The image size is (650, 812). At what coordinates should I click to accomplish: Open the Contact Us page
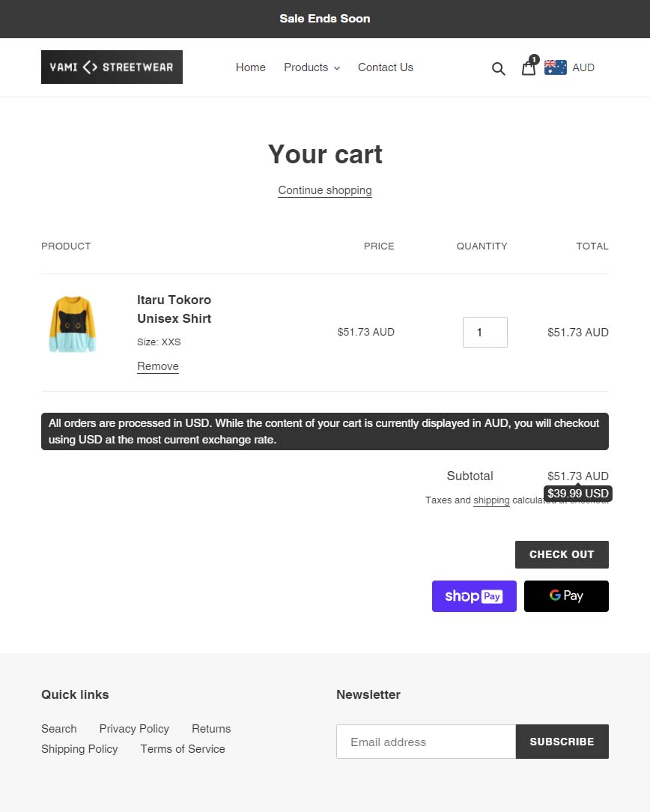point(386,67)
